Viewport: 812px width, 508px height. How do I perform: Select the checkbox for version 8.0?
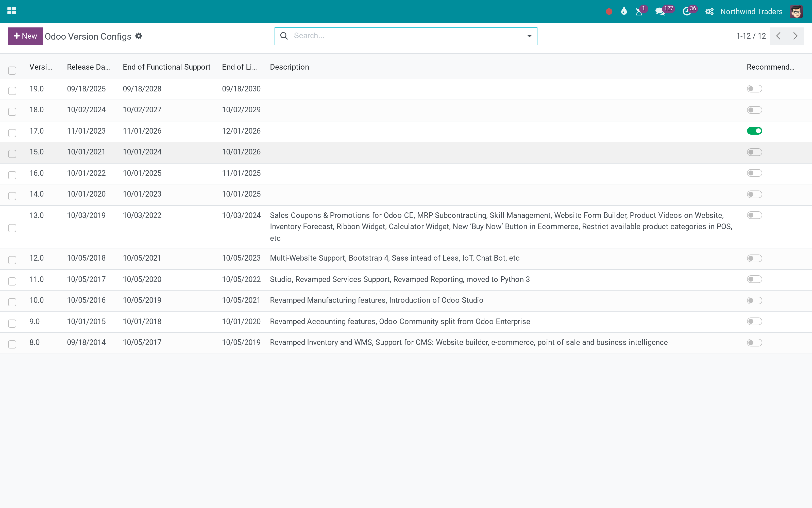click(12, 344)
